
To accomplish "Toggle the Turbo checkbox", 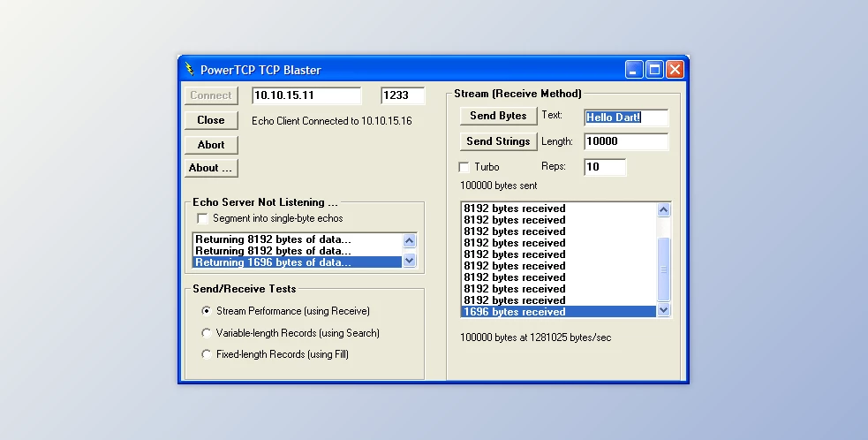I will coord(464,167).
